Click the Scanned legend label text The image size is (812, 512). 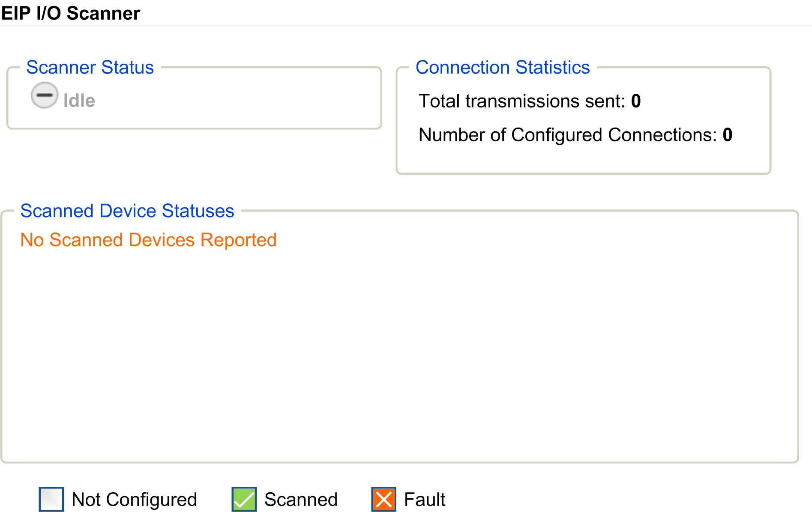coord(301,500)
